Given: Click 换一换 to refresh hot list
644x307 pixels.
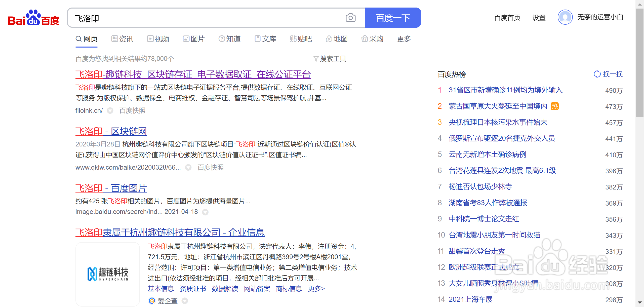Looking at the screenshot, I should 613,74.
